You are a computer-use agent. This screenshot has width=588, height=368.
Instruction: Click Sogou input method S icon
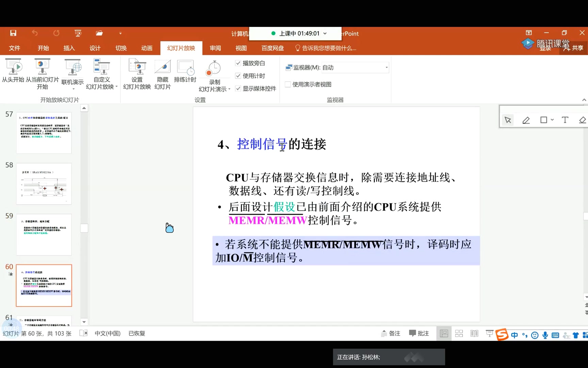[502, 335]
